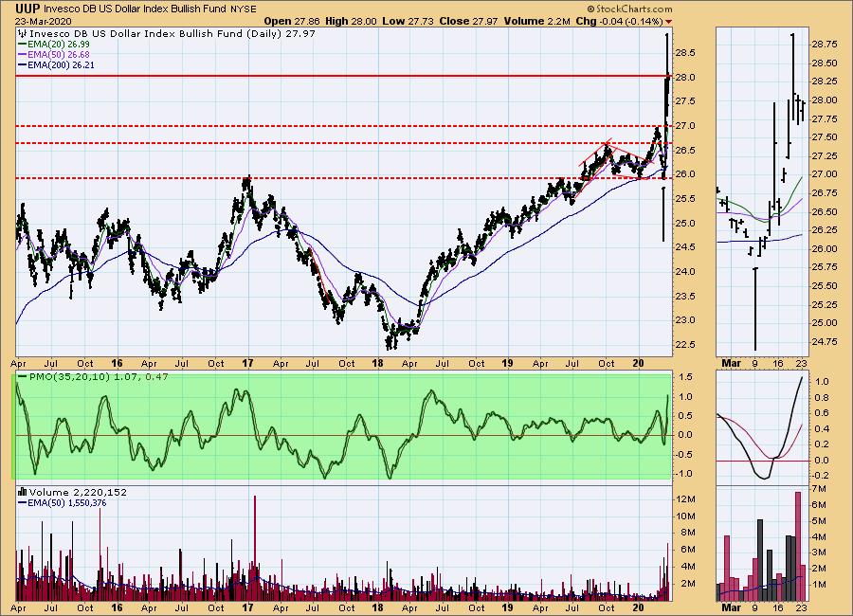This screenshot has width=853, height=616.
Task: Click the 1.5 label on PMO axis
Action: (x=685, y=377)
